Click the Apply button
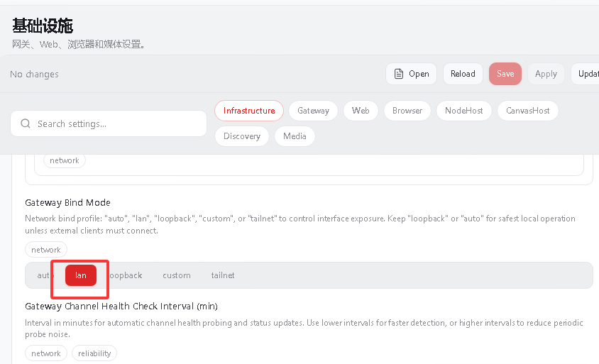 pos(546,74)
